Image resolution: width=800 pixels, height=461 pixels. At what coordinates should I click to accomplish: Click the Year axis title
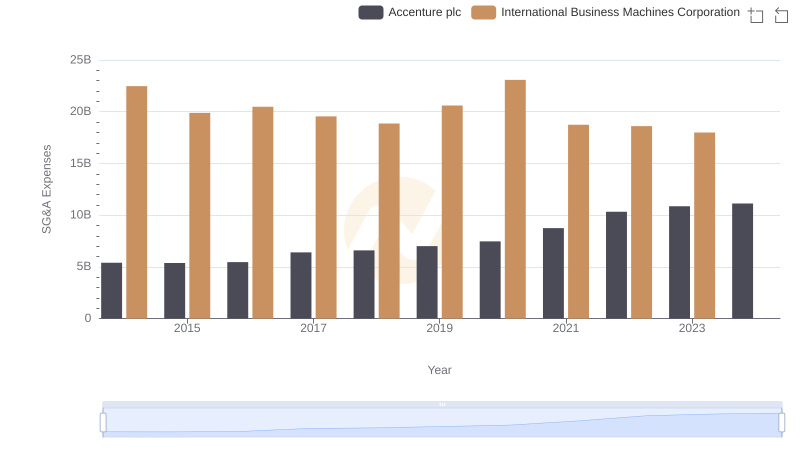coord(439,370)
